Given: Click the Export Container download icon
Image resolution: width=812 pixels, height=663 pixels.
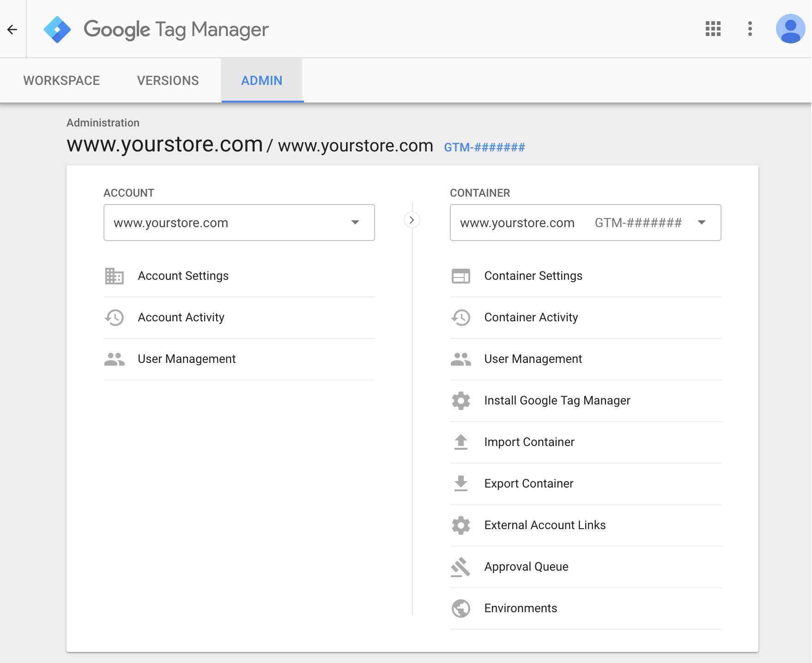Looking at the screenshot, I should (461, 484).
